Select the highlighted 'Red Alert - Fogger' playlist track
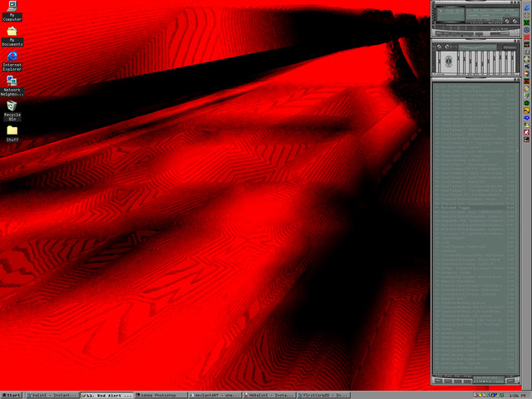The height and width of the screenshot is (399, 532). point(475,207)
